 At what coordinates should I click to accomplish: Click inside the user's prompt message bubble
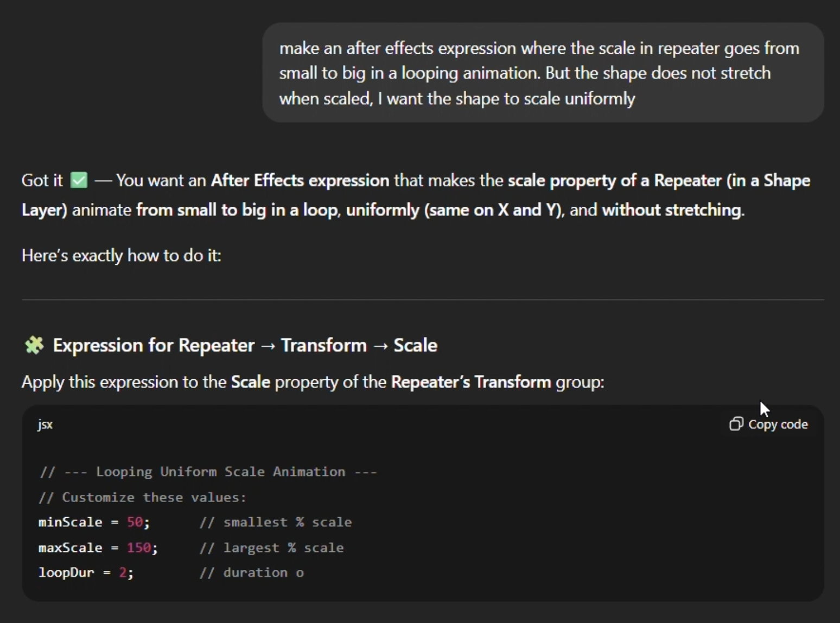(543, 73)
